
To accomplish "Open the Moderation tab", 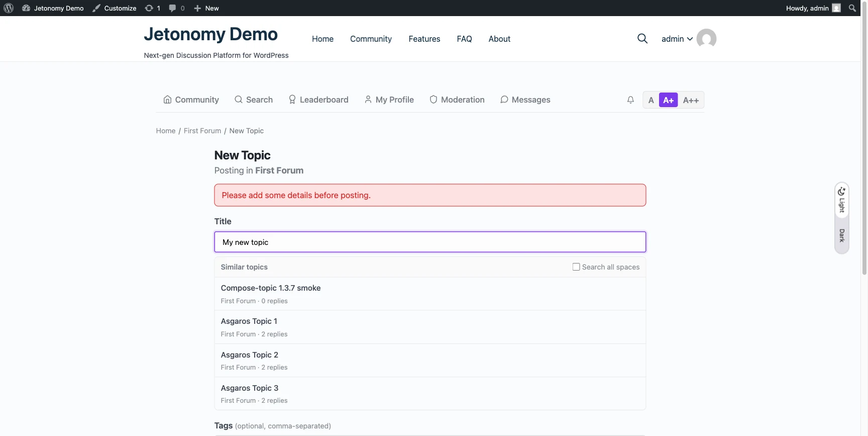I will [457, 100].
